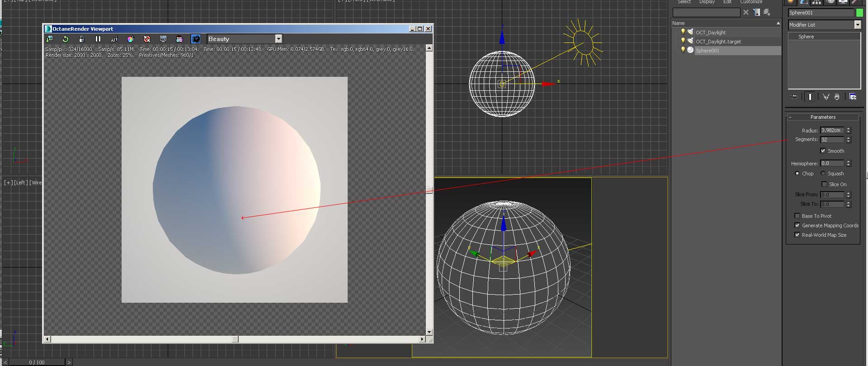Uncheck Generate Mapping Coords
The image size is (868, 366).
pos(797,225)
